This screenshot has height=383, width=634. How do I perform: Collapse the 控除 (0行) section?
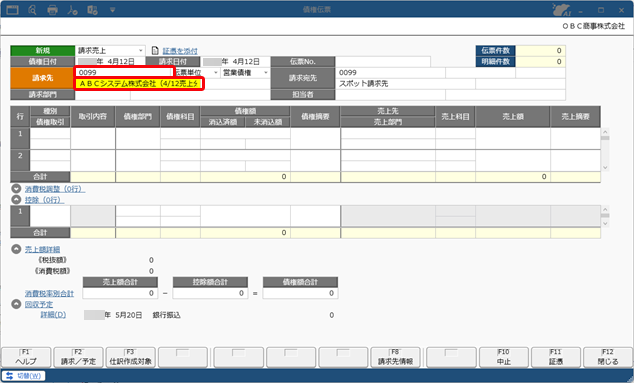[16, 199]
